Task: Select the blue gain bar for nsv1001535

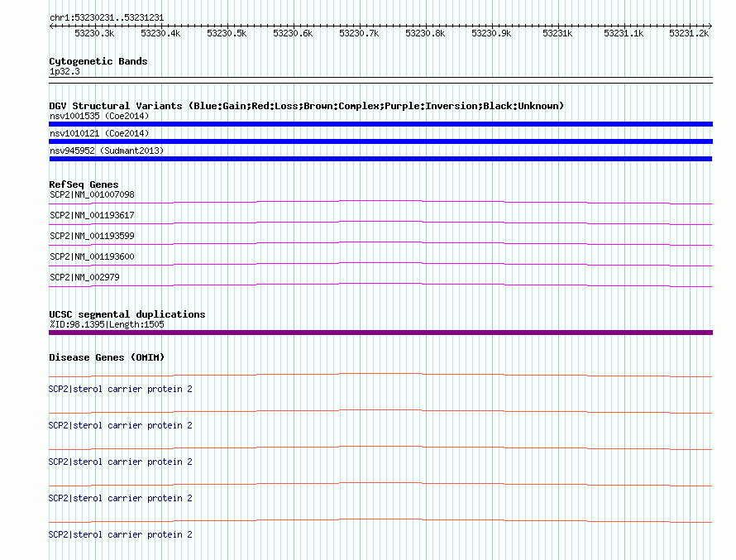Action: click(380, 124)
